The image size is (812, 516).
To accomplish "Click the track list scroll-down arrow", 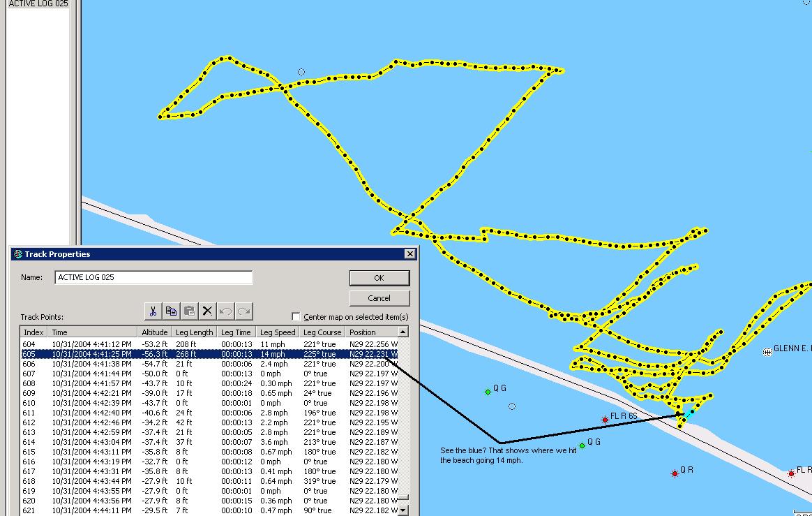I will [403, 510].
